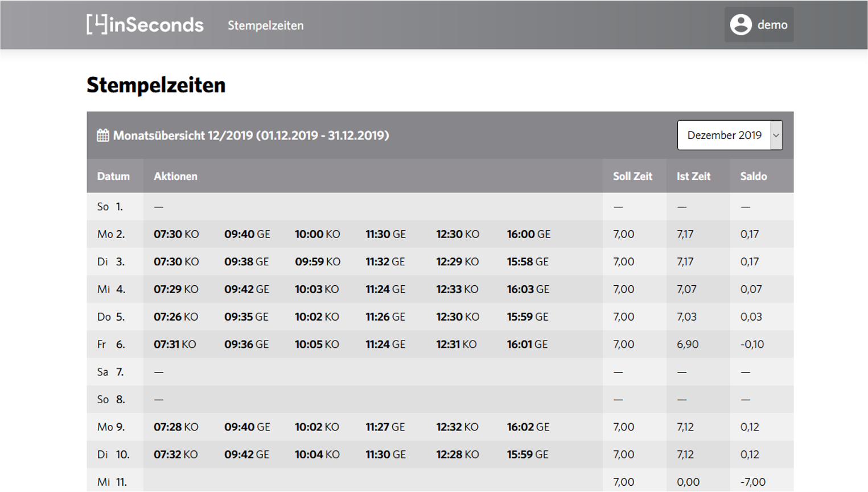Click the Ist Zeit value 6,90
This screenshot has width=868, height=492.
point(688,345)
